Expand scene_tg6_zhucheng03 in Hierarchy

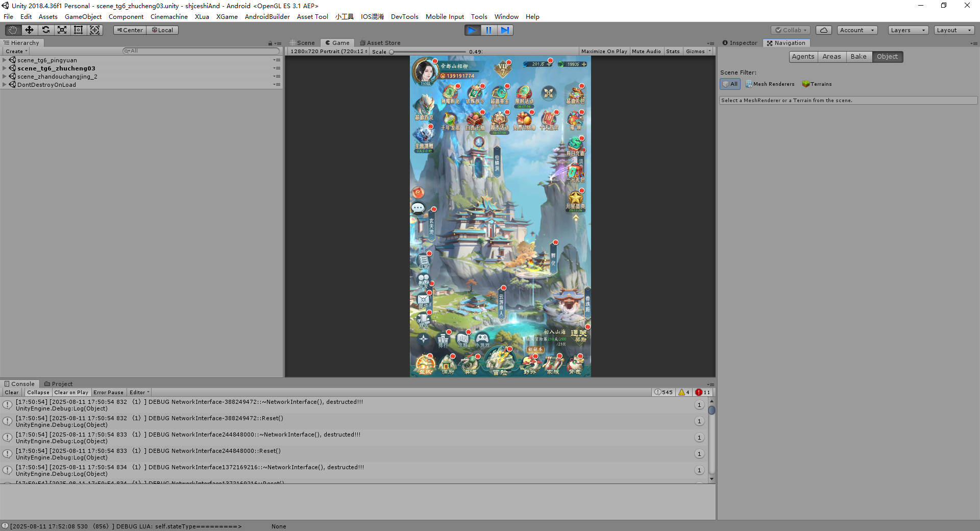[5, 68]
